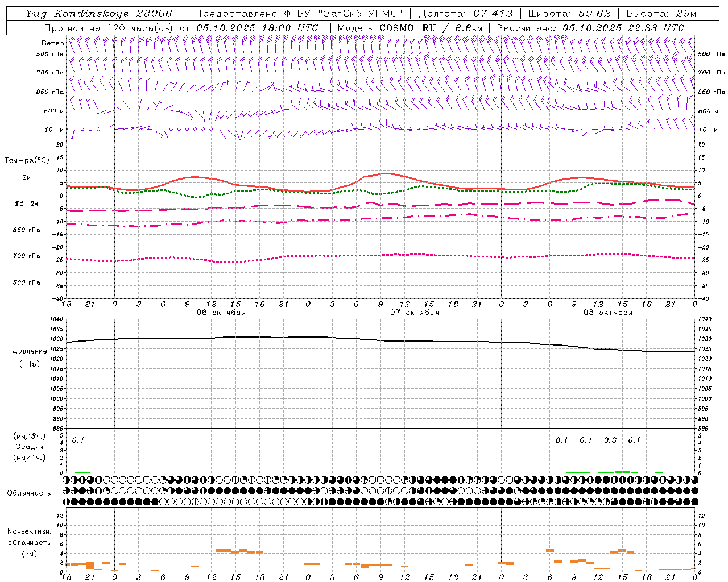Click the computed time Рассчитано: 05.10.2025 22:38 UTC

(x=590, y=28)
